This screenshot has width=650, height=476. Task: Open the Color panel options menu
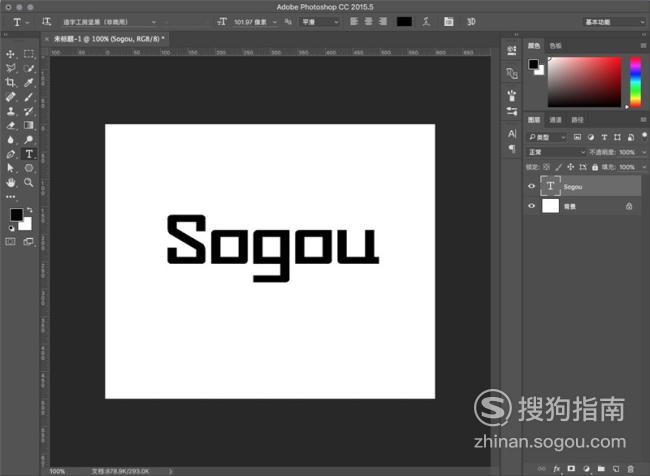coord(643,46)
